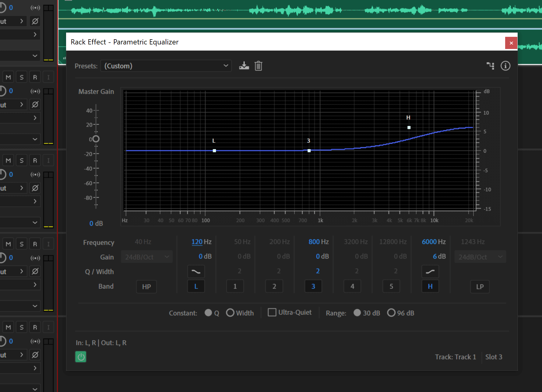This screenshot has width=542, height=392.
Task: Click the 1243 Hz low-pass frequency
Action: click(x=473, y=242)
